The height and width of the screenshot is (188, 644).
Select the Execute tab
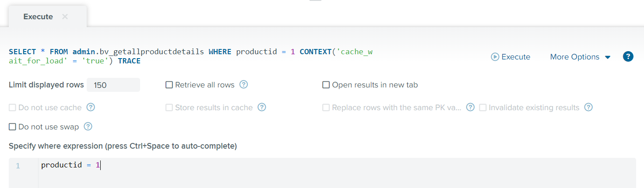[38, 17]
